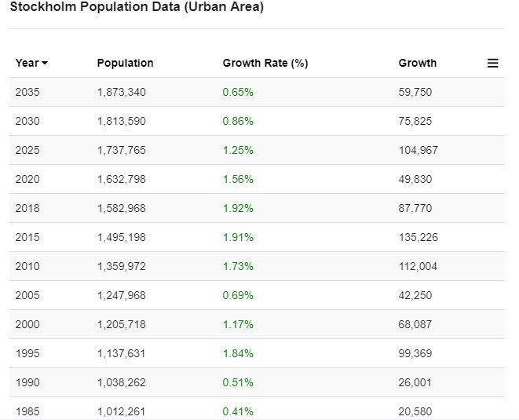Select growth value 20,580 for 1985
This screenshot has width=519, height=420.
415,411
